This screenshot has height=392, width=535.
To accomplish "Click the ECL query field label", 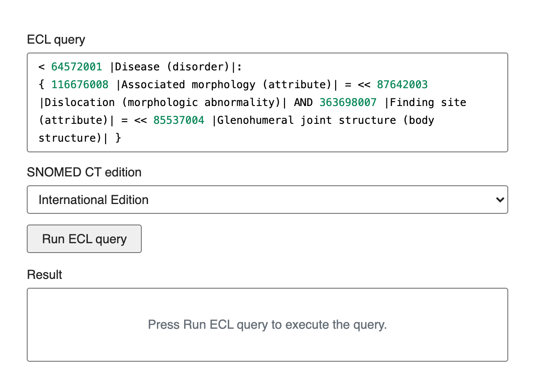I will pyautogui.click(x=56, y=40).
